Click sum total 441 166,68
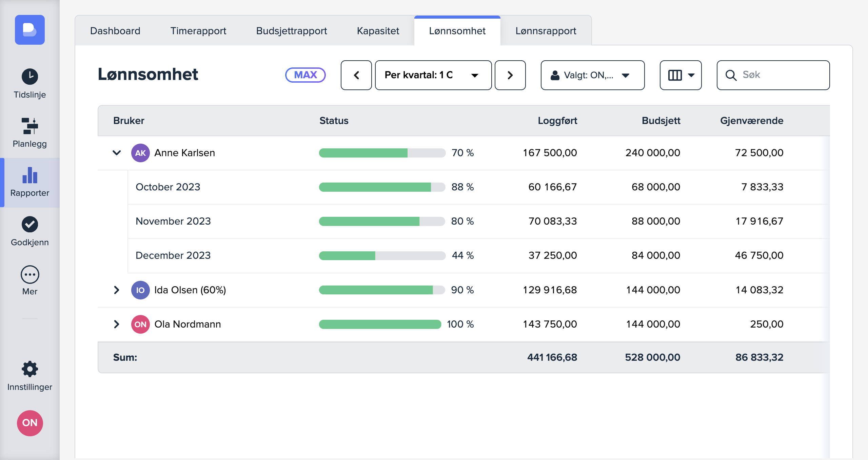Screen dimensions: 868x460 (552, 357)
